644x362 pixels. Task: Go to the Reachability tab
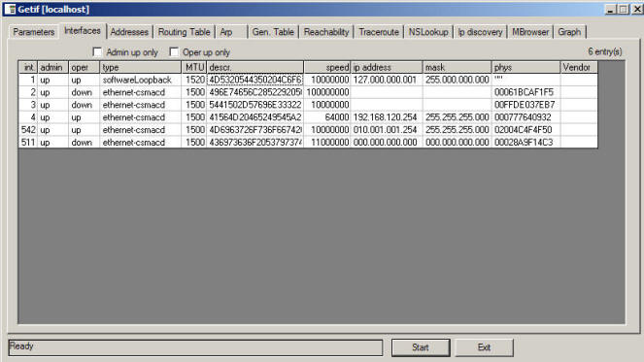pyautogui.click(x=326, y=32)
